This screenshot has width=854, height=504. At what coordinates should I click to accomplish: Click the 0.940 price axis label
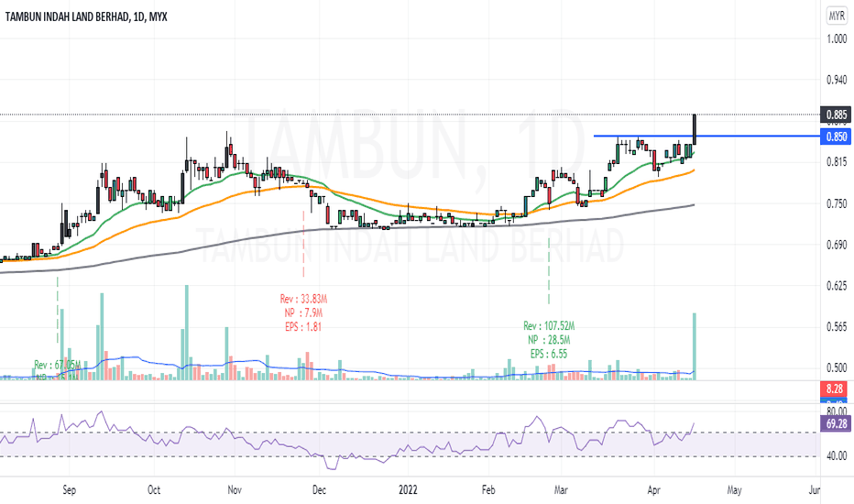coord(837,80)
